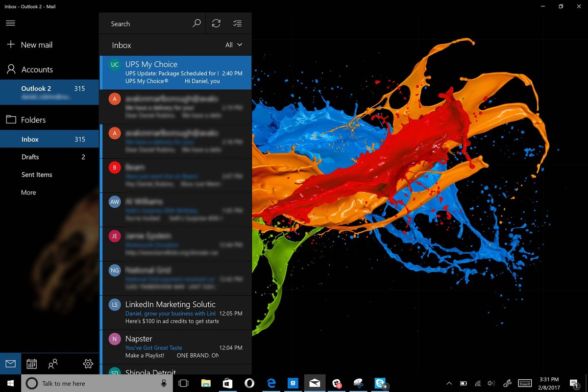Viewport: 588px width, 392px height.
Task: Switch to Calendar view icon
Action: coord(31,364)
